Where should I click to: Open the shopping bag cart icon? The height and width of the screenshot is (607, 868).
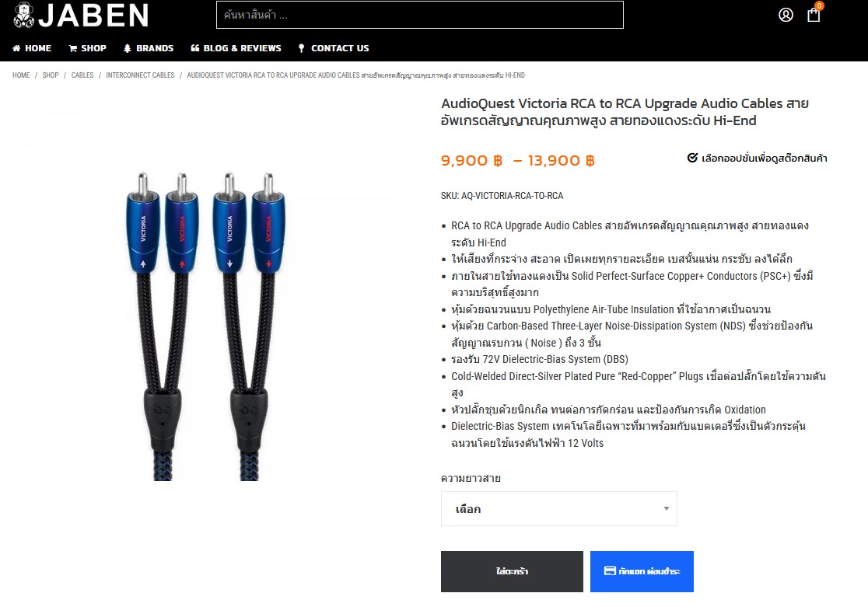tap(814, 15)
